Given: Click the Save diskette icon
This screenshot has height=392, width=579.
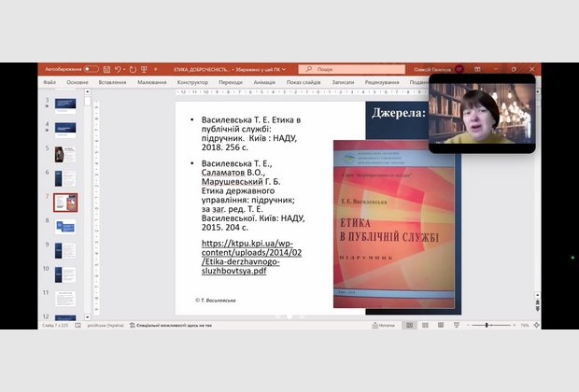Looking at the screenshot, I should click(106, 69).
